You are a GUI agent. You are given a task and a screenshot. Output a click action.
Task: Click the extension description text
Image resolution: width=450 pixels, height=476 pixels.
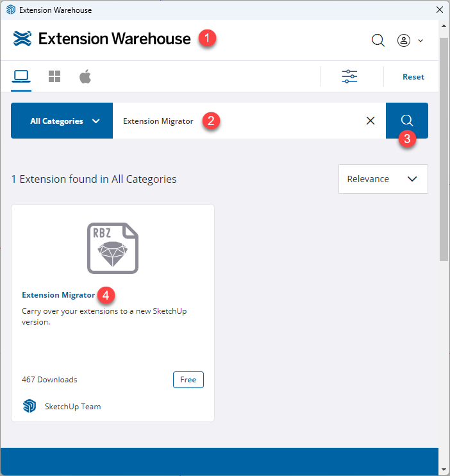coord(104,316)
